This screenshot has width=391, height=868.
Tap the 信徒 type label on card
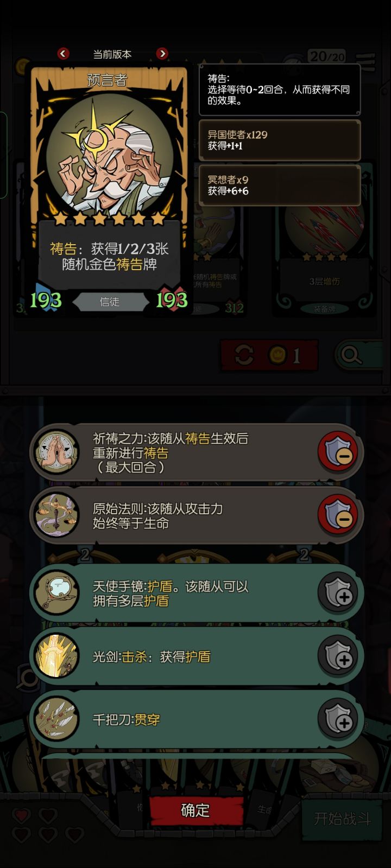point(110,302)
